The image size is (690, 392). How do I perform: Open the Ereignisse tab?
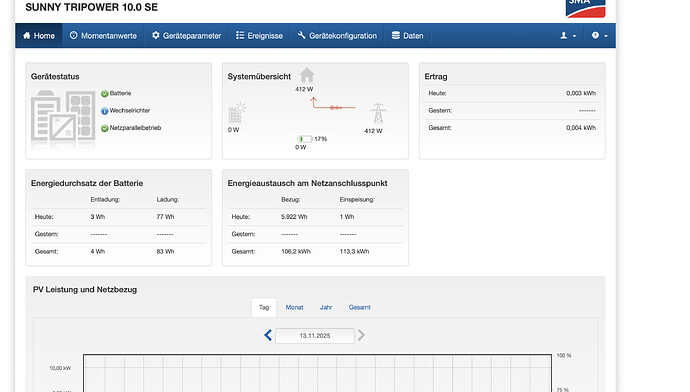[x=260, y=36]
